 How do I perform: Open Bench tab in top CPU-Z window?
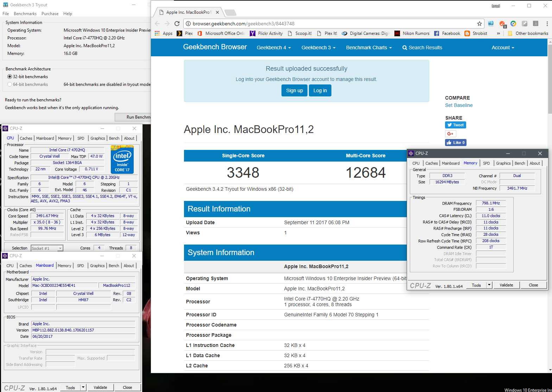tap(114, 138)
